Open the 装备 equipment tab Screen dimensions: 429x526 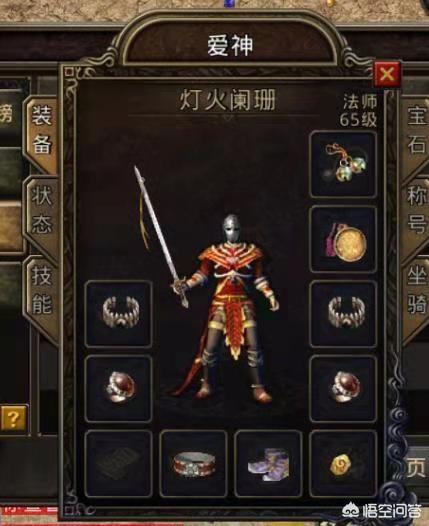(x=41, y=133)
